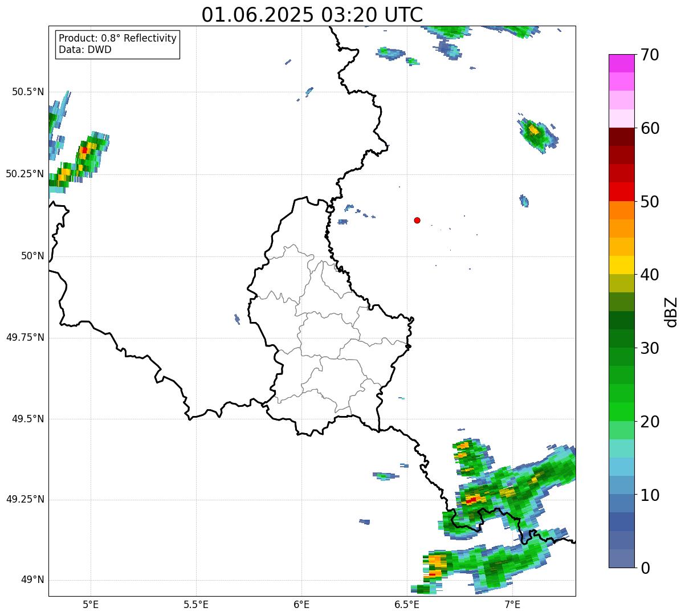The width and height of the screenshot is (685, 616).
Task: Click the 5°E longitude label
Action: 91,604
